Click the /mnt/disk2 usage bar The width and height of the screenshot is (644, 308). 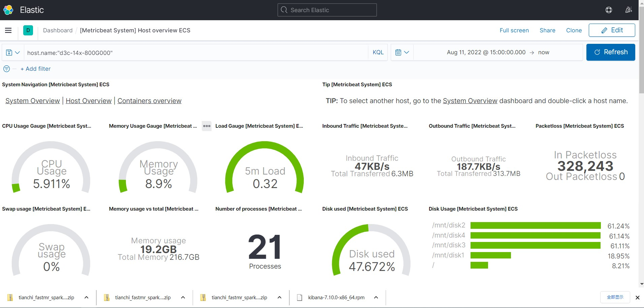coord(536,225)
